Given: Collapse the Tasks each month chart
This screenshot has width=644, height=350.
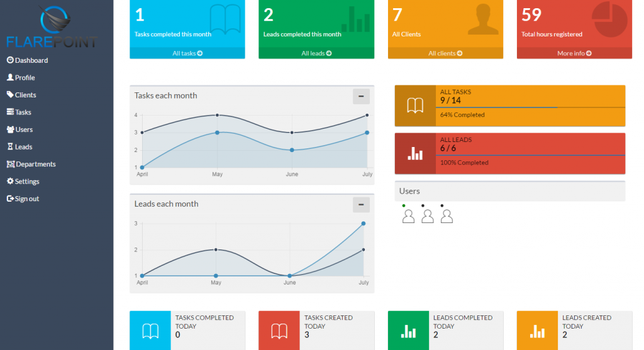Looking at the screenshot, I should pos(361,96).
